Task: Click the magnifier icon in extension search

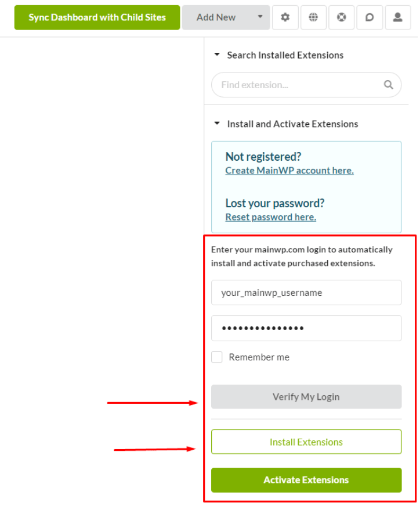Action: [390, 85]
